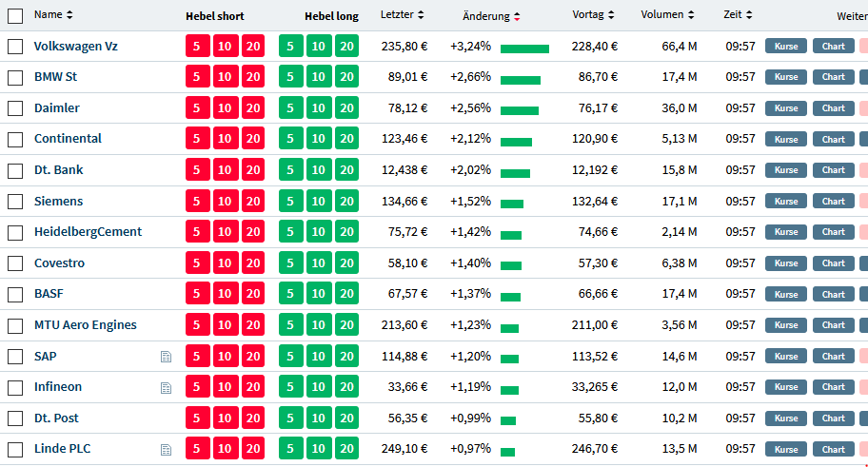This screenshot has width=868, height=467.
Task: Open the document icon for Linde PLC
Action: 166,450
